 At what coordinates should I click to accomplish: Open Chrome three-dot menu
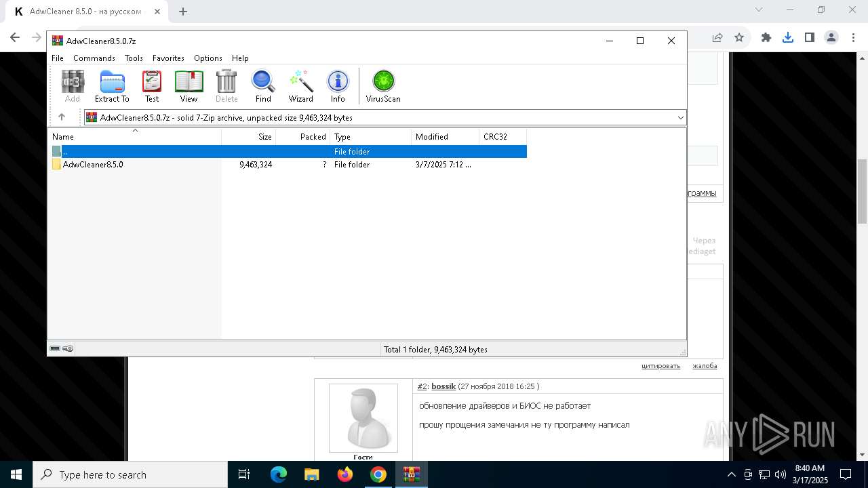tap(852, 38)
